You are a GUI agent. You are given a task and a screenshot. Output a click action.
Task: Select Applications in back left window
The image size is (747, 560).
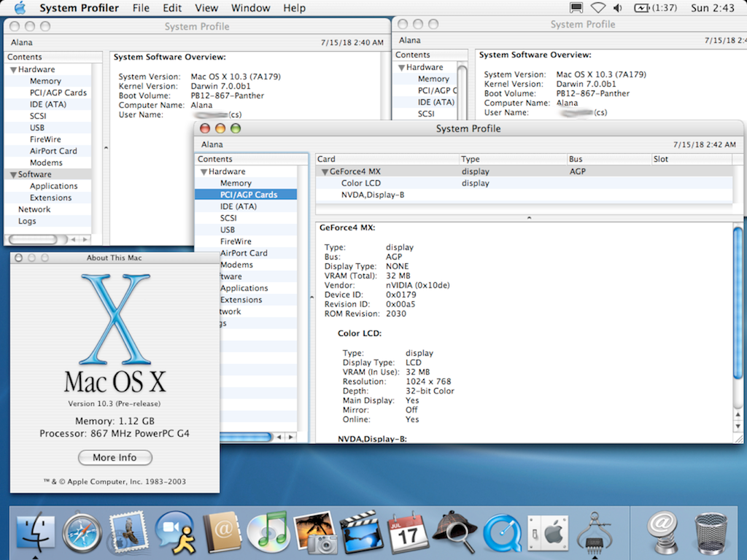(47, 186)
